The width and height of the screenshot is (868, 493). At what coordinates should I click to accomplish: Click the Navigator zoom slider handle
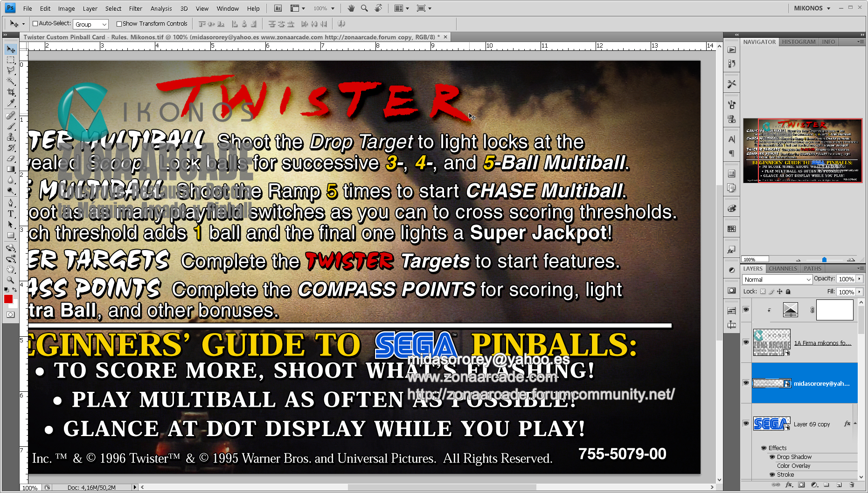click(824, 260)
